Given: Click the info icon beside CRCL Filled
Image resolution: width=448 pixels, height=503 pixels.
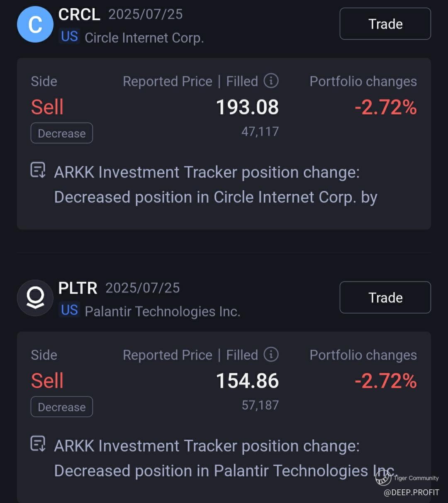Looking at the screenshot, I should click(x=271, y=81).
